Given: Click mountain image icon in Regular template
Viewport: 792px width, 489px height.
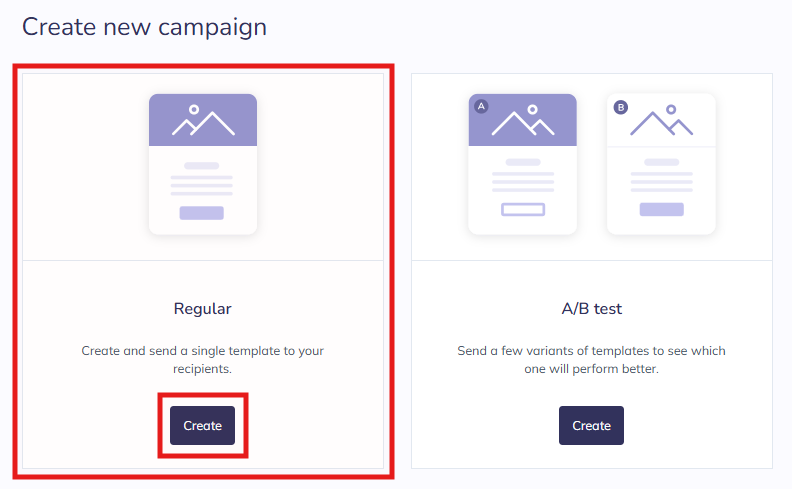Looking at the screenshot, I should [x=203, y=120].
